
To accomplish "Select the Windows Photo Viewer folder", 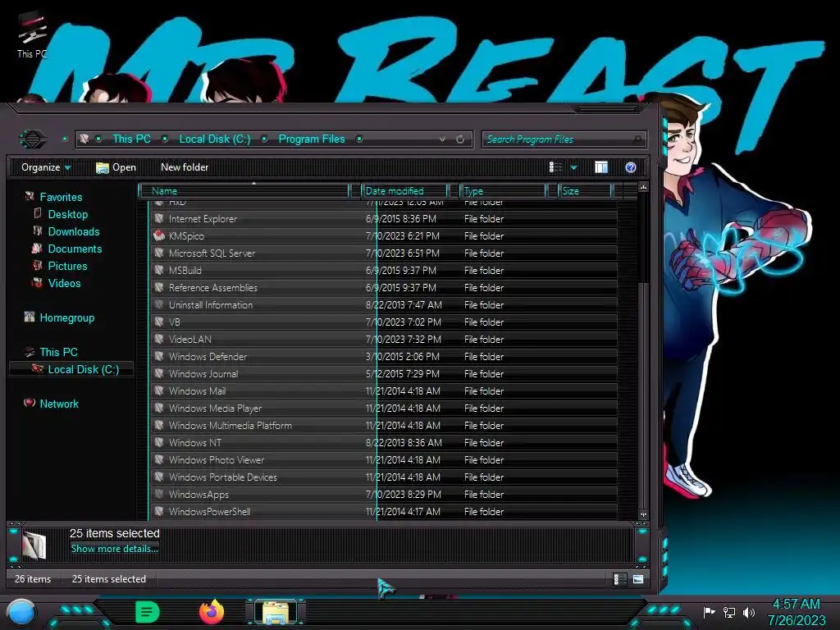I will coord(384,459).
